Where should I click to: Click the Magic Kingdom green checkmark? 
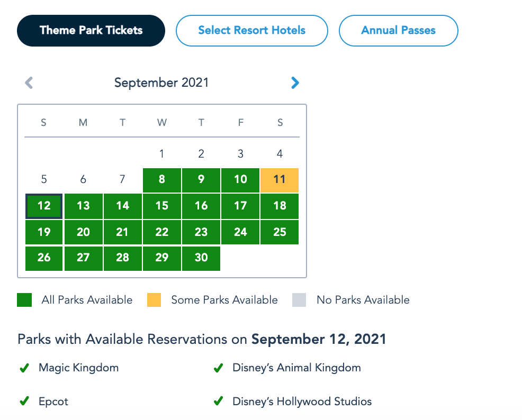(24, 368)
